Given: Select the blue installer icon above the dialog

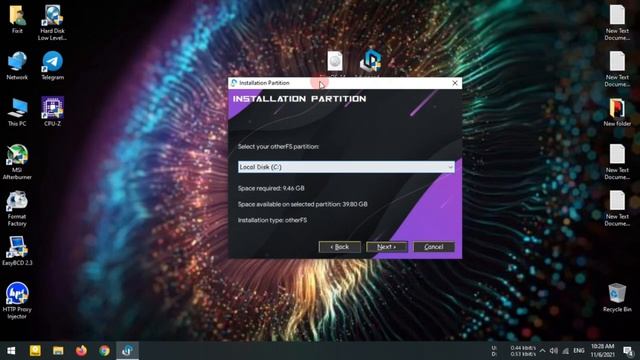Looking at the screenshot, I should click(x=370, y=61).
